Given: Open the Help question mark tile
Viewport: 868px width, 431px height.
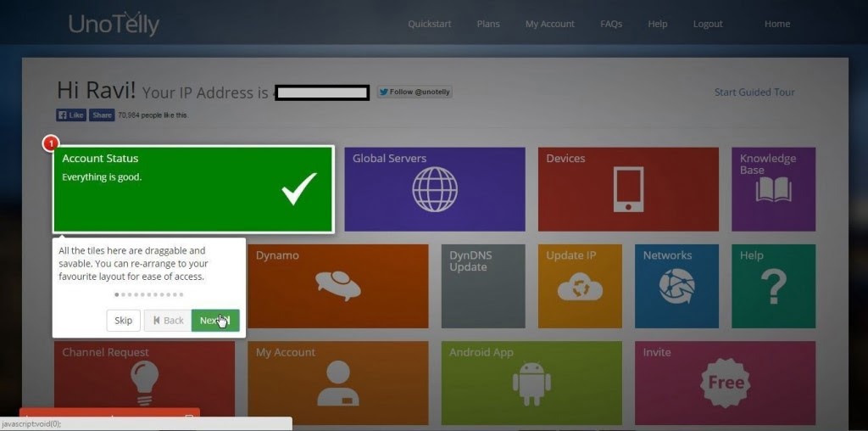Looking at the screenshot, I should point(773,286).
